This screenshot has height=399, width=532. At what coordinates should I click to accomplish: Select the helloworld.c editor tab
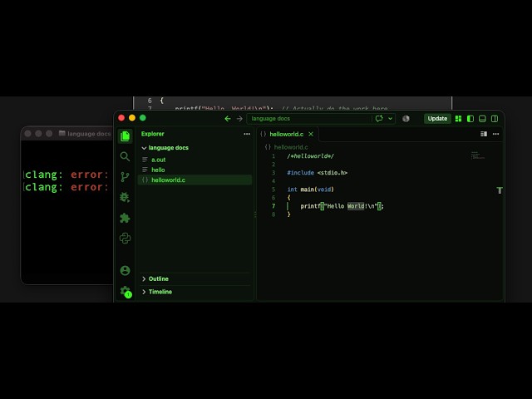pyautogui.click(x=287, y=134)
